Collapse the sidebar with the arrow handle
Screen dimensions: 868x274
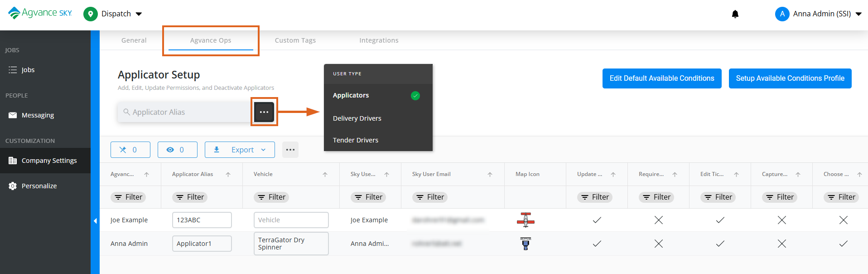[95, 221]
